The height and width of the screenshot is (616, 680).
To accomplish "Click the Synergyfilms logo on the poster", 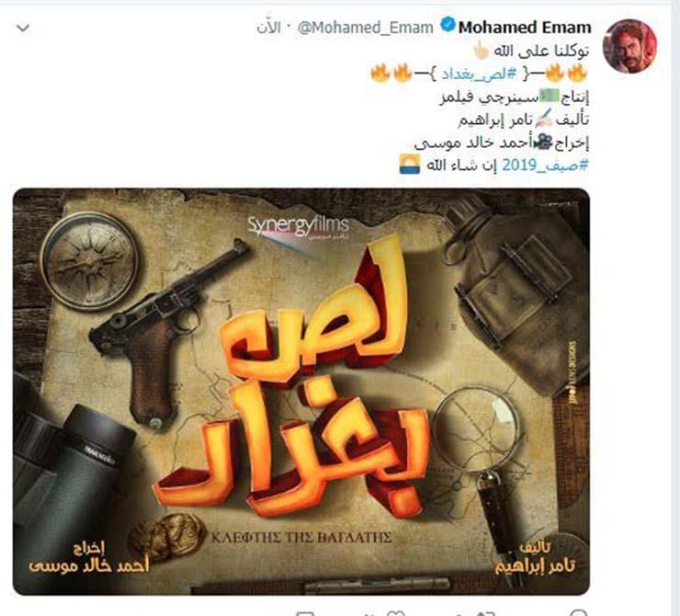I will [x=299, y=226].
